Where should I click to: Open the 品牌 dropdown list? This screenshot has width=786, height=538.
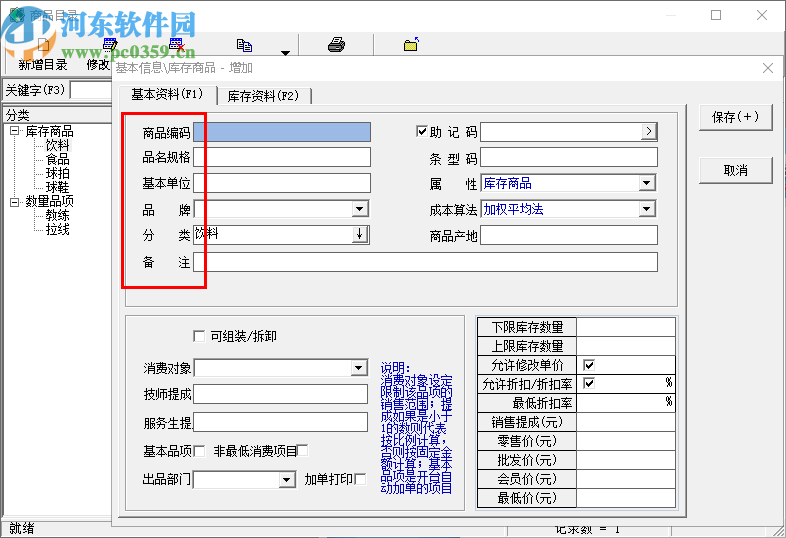click(x=360, y=209)
